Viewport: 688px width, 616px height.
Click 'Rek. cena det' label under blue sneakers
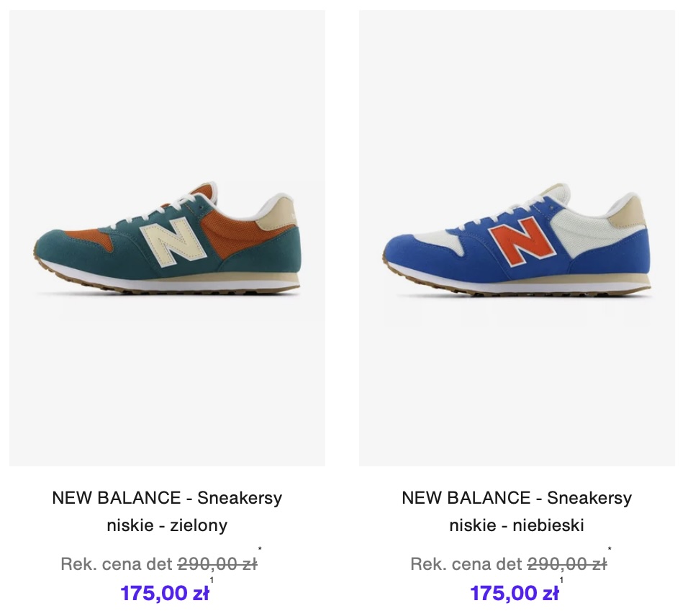(x=466, y=564)
